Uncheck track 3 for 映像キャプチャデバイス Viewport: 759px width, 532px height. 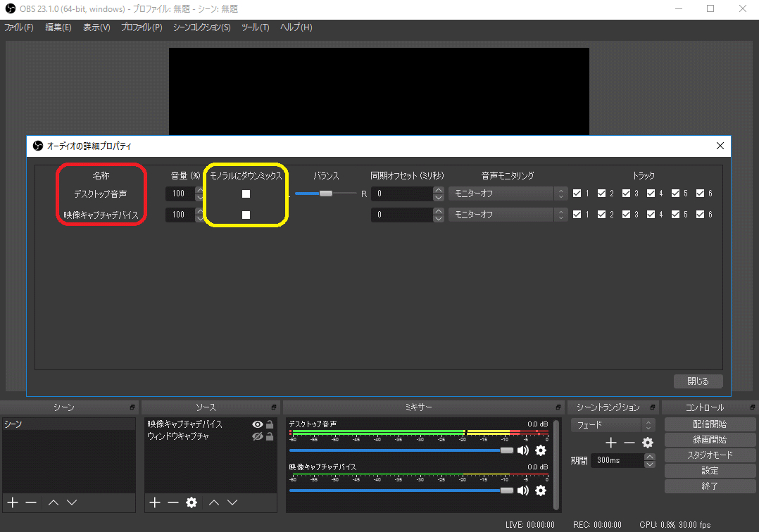[626, 215]
